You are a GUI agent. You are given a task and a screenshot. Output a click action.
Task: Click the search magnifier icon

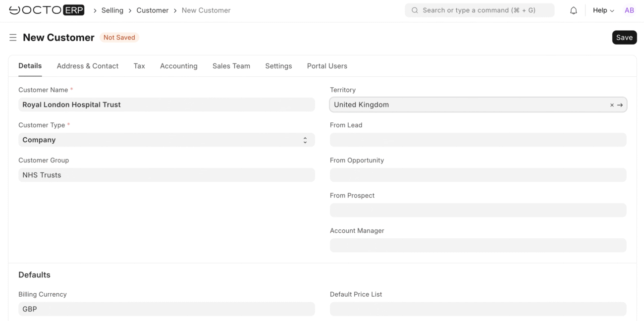pyautogui.click(x=415, y=10)
